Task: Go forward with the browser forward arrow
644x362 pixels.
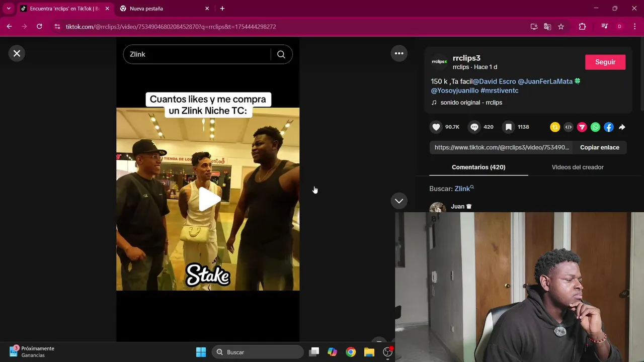Action: point(24,27)
